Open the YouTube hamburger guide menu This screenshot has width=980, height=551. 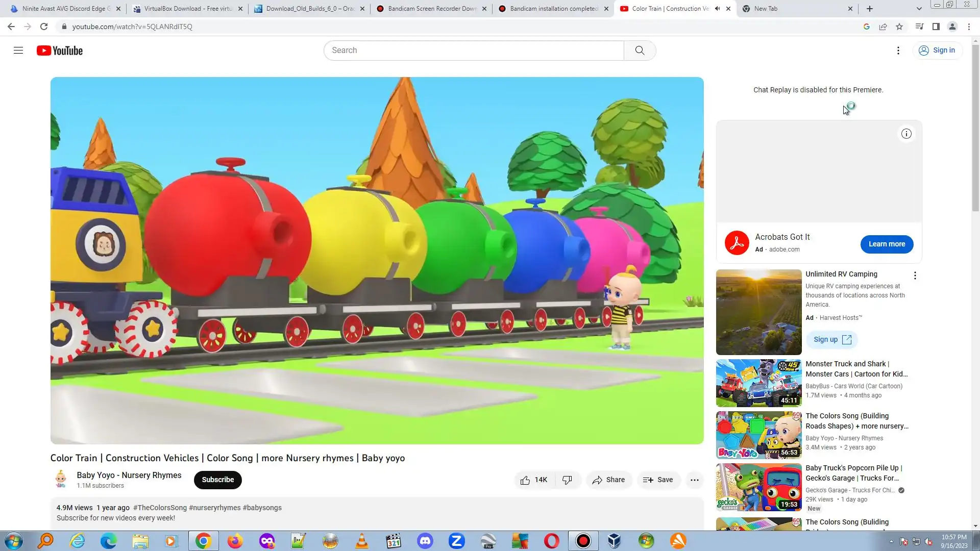[x=18, y=51]
